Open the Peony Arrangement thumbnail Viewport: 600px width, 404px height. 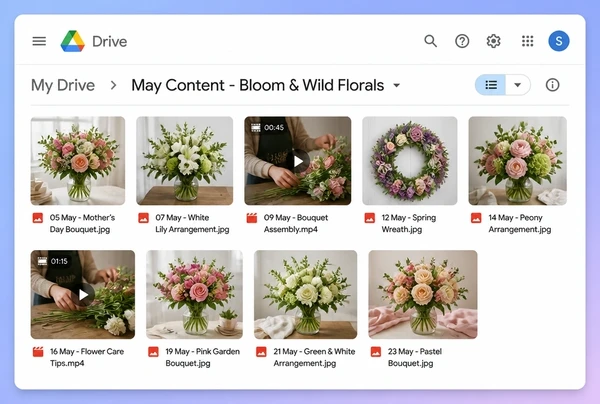[x=518, y=161]
